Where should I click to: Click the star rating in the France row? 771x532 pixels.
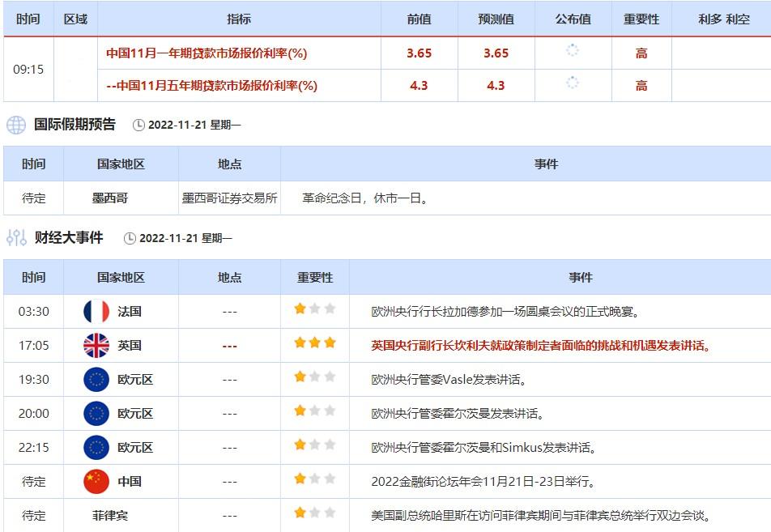315,309
